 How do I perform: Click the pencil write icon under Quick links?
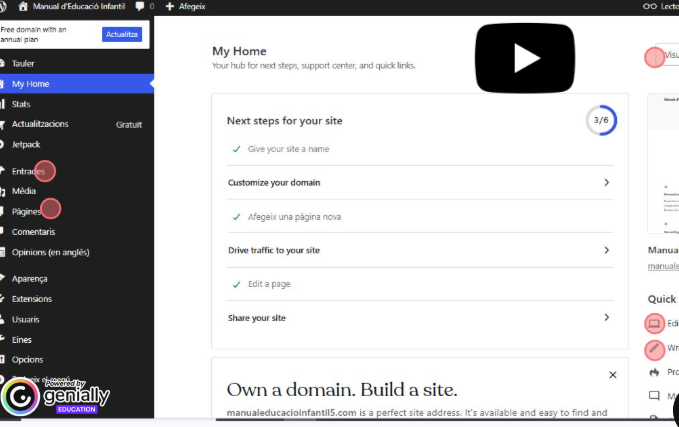pos(654,348)
